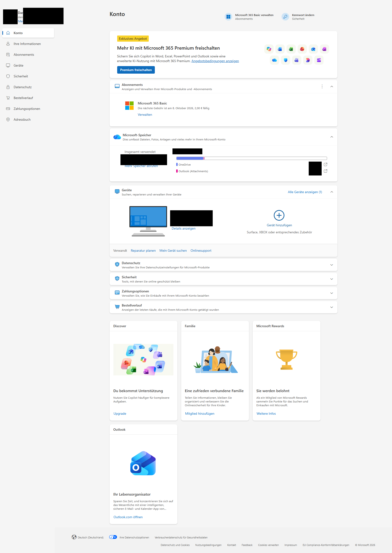Collapse the Abonnements section
Viewport: 392px width, 553px height.
pyautogui.click(x=332, y=87)
